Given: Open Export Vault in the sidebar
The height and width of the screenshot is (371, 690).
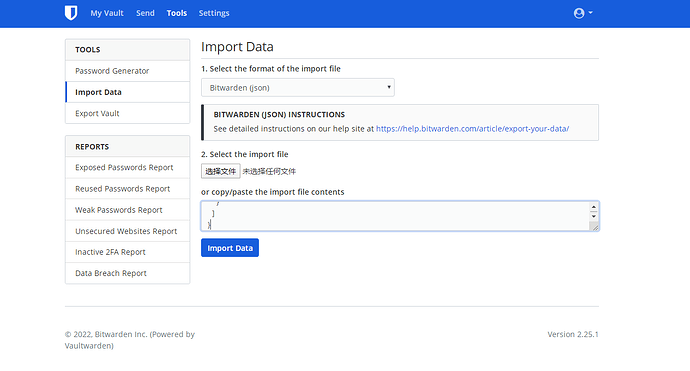Looking at the screenshot, I should point(128,113).
